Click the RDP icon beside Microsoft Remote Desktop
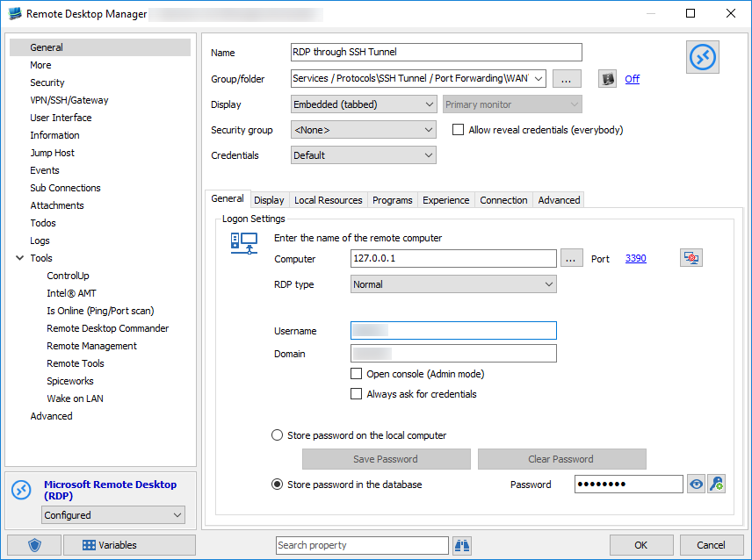The width and height of the screenshot is (752, 560). click(19, 489)
